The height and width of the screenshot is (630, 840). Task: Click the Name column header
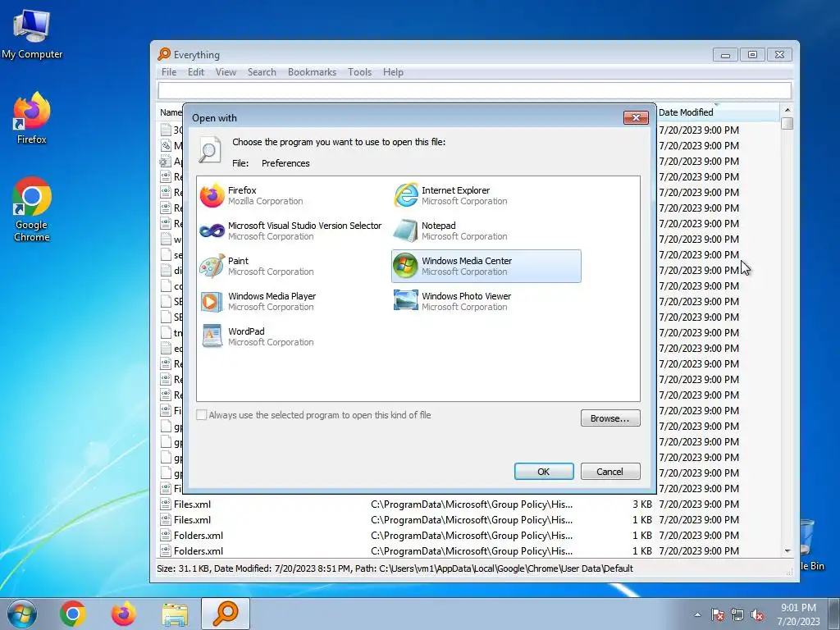click(171, 112)
